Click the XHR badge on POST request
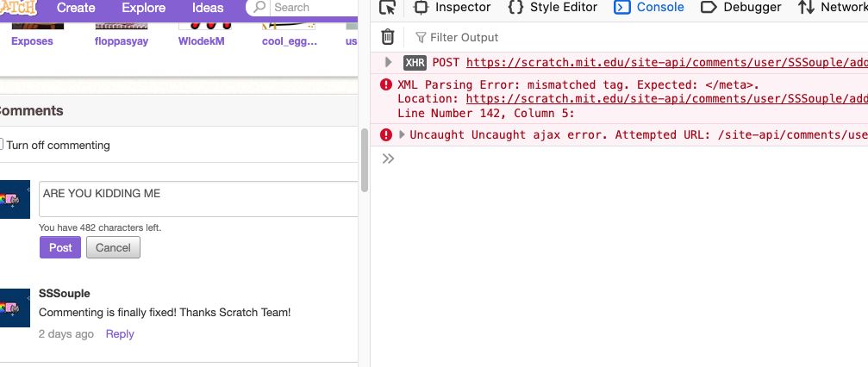 coord(415,63)
